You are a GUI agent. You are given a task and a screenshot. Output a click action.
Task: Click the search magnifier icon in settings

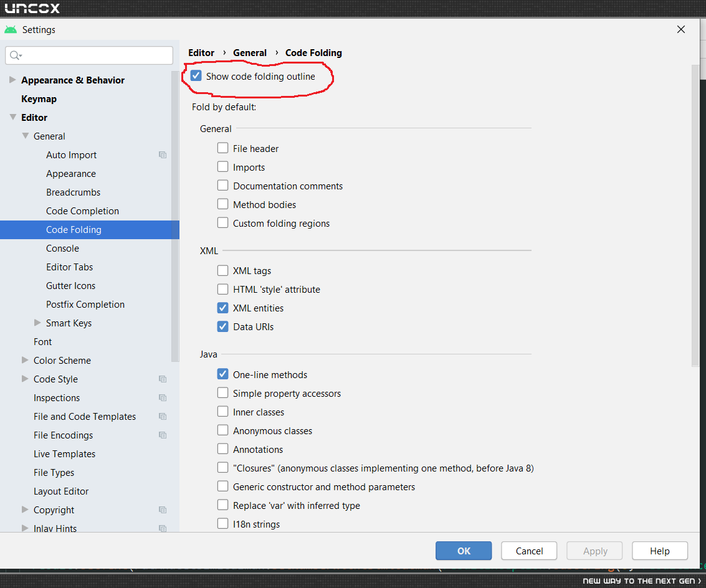14,55
